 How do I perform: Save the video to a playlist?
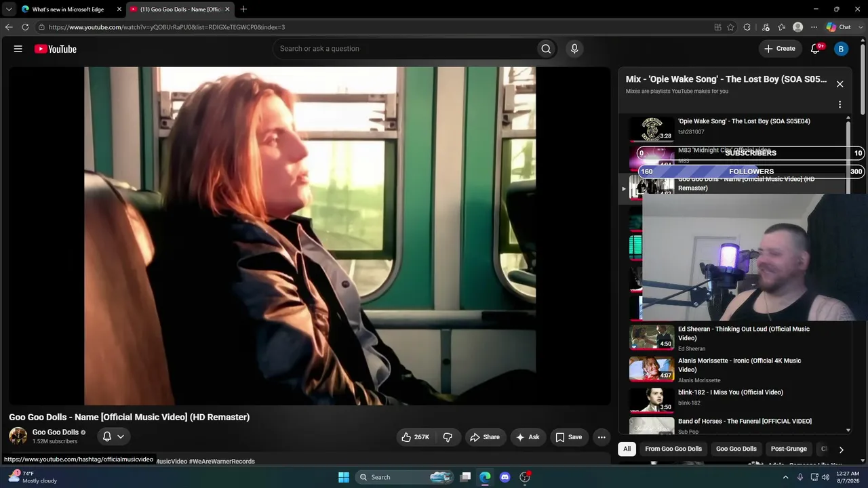[x=569, y=437]
